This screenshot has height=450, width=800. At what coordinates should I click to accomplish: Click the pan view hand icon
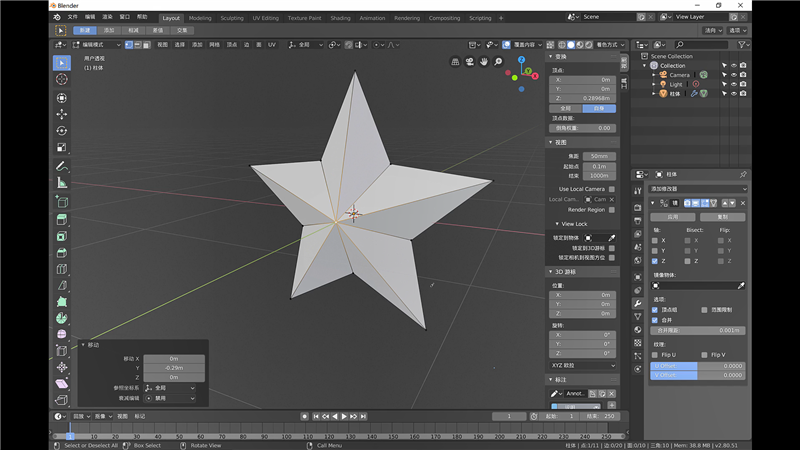(484, 62)
